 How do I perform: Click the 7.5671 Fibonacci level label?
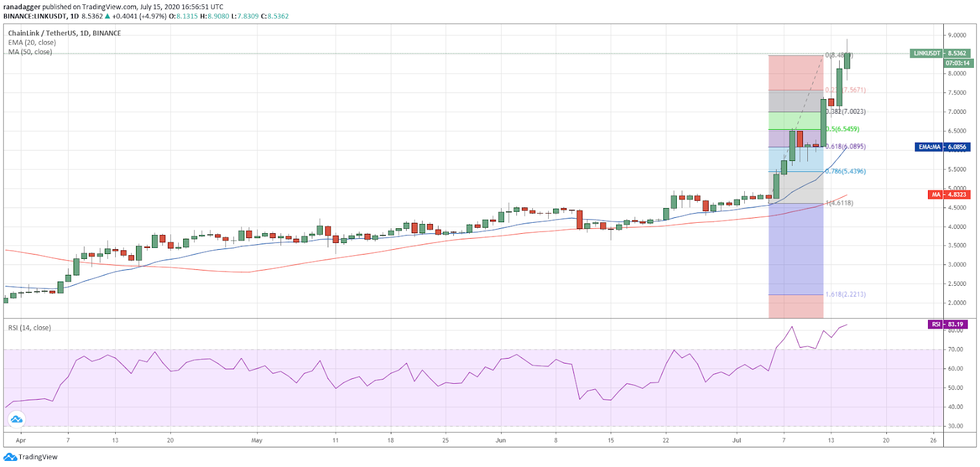(x=845, y=90)
